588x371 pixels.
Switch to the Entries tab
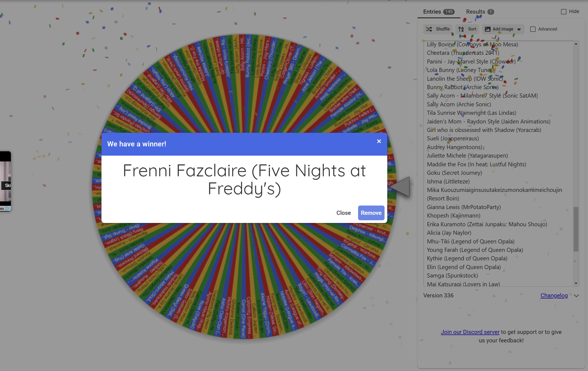point(439,12)
